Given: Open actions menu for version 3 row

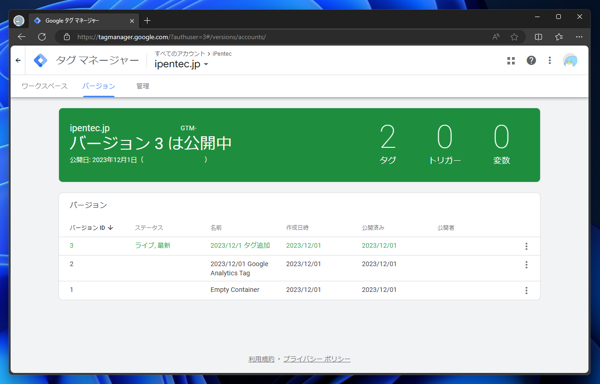Looking at the screenshot, I should (526, 246).
